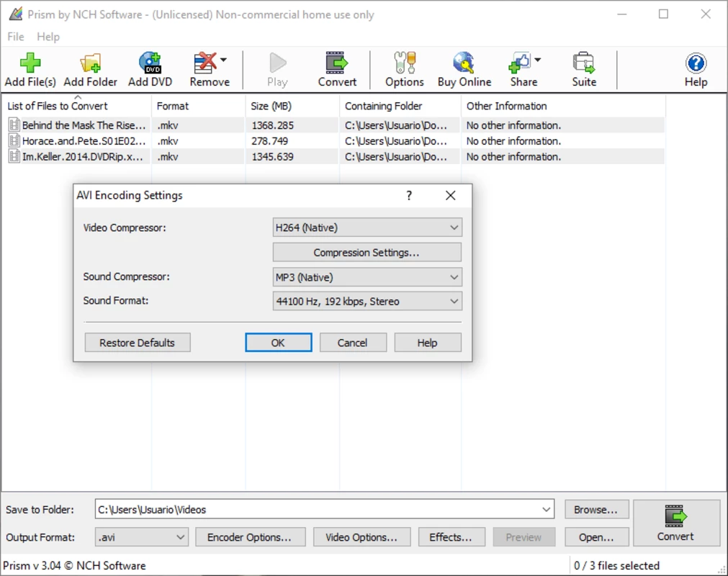Open the NCH Suite tool

(583, 70)
